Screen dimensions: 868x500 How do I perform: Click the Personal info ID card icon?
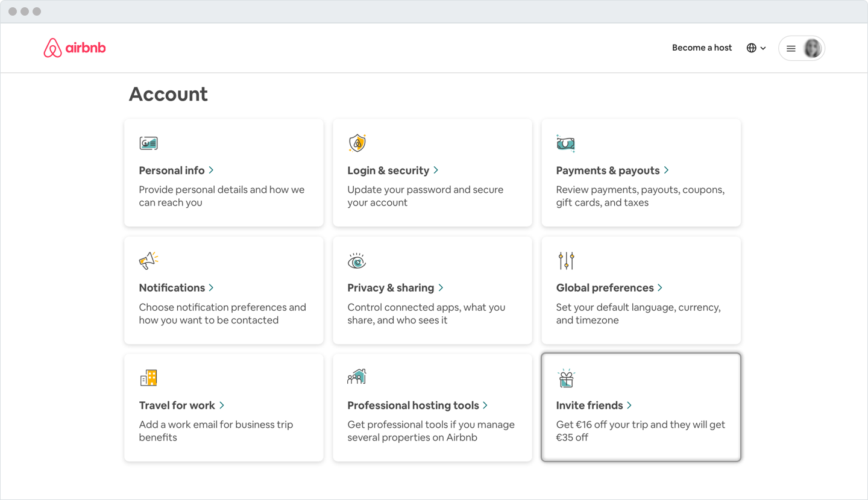(x=148, y=143)
